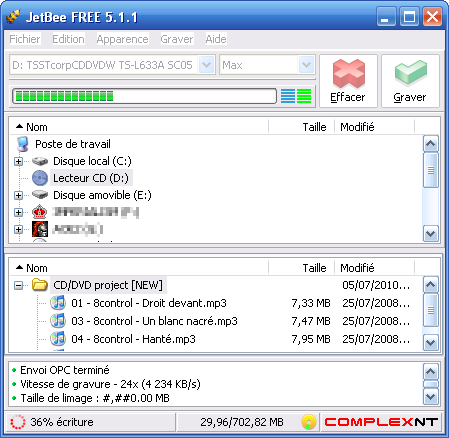The height and width of the screenshot is (438, 449).
Task: Click the top pane scrollbar thumb
Action: tap(431, 170)
